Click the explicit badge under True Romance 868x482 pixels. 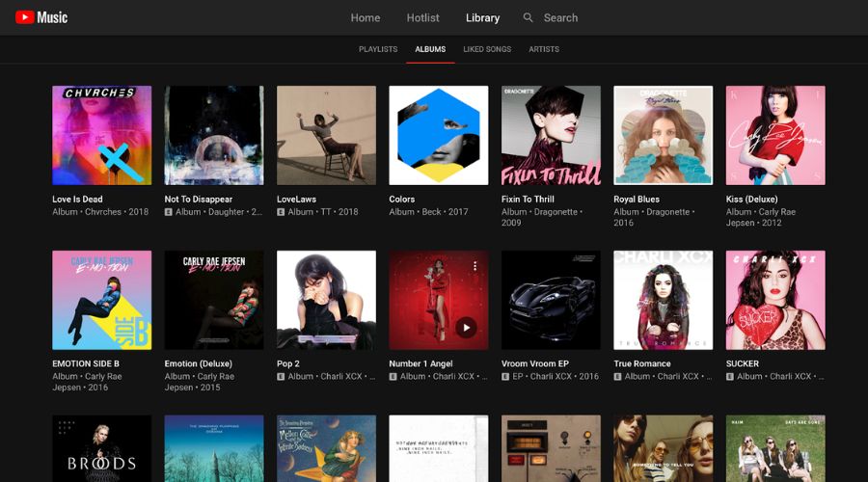click(x=618, y=377)
